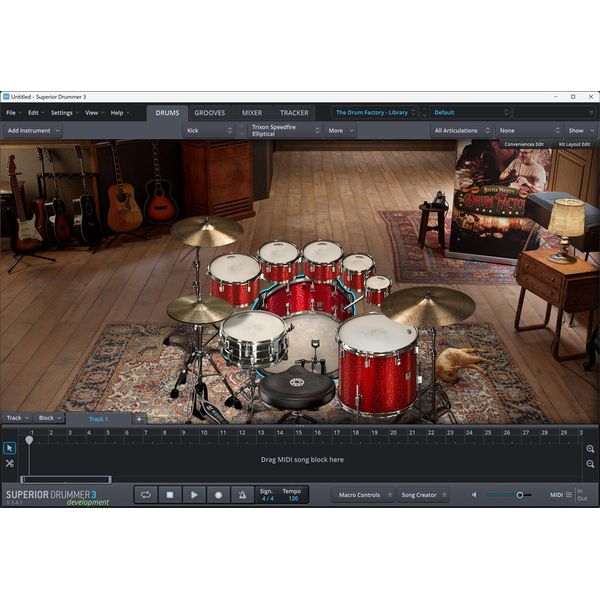Expand the Macro Controls arrow
Screen dimensions: 600x600
[x=390, y=495]
